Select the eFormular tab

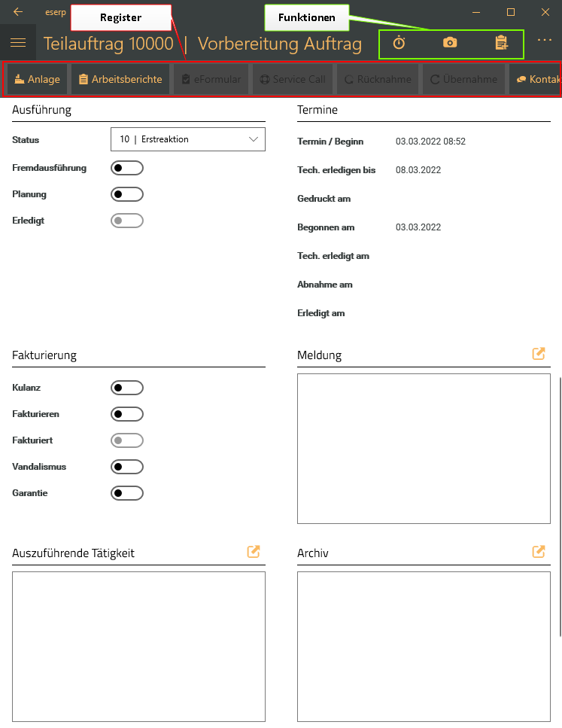(211, 79)
